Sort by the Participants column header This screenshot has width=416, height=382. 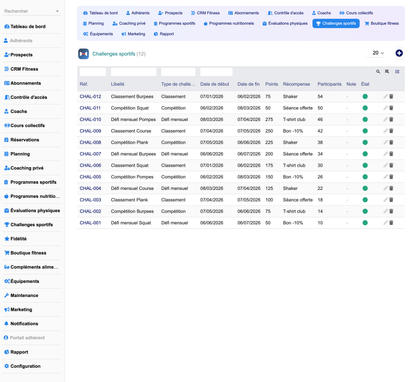coord(329,84)
